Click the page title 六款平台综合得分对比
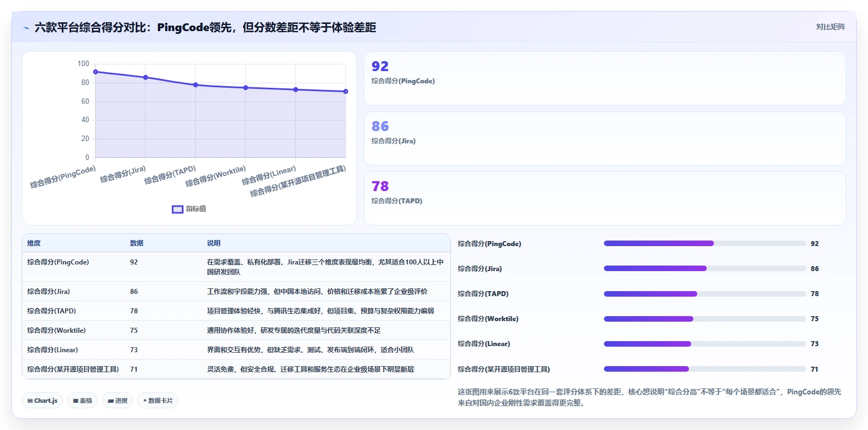868x430 pixels. pos(205,27)
